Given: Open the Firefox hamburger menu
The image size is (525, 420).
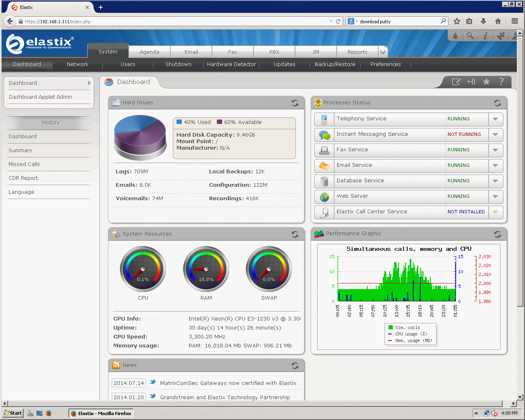Looking at the screenshot, I should click(515, 21).
